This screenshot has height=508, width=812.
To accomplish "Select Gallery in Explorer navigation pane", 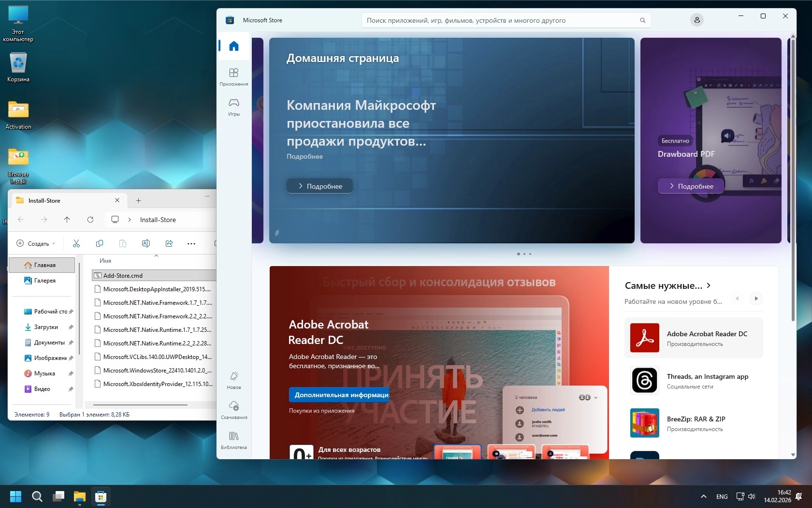I will (44, 281).
